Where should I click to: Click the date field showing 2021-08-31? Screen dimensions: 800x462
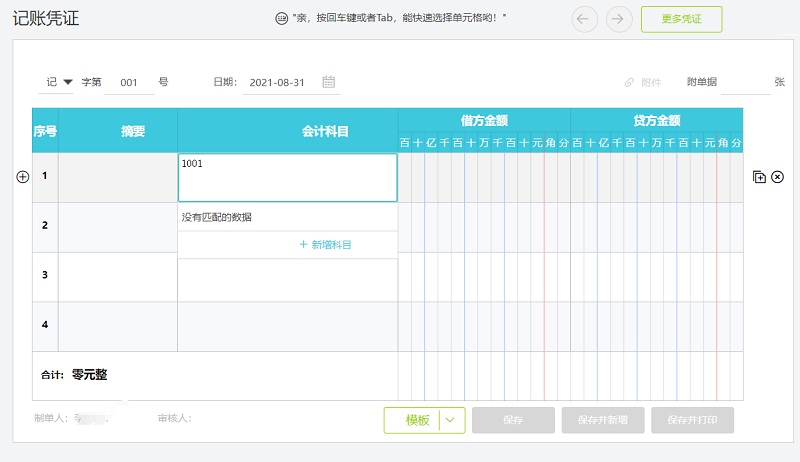pos(277,82)
